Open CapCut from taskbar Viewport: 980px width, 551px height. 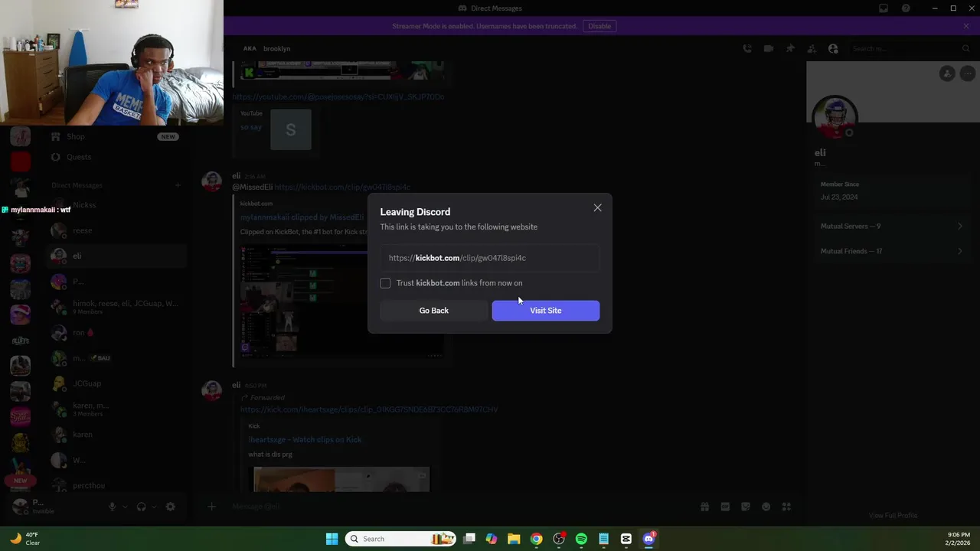pos(626,539)
